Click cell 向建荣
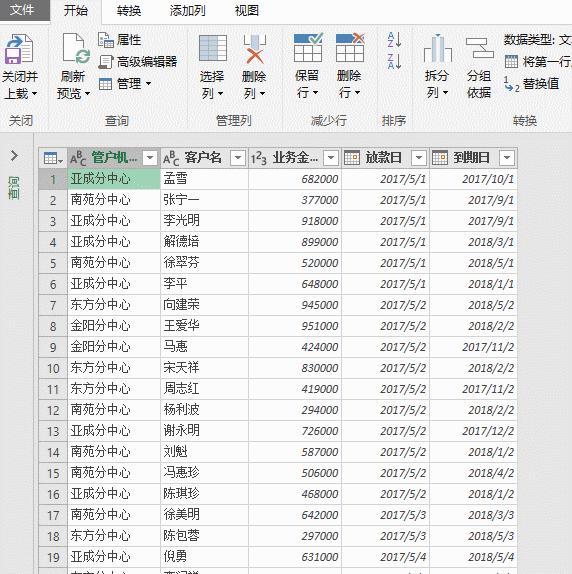Screen dimensions: 572x574 [204, 305]
